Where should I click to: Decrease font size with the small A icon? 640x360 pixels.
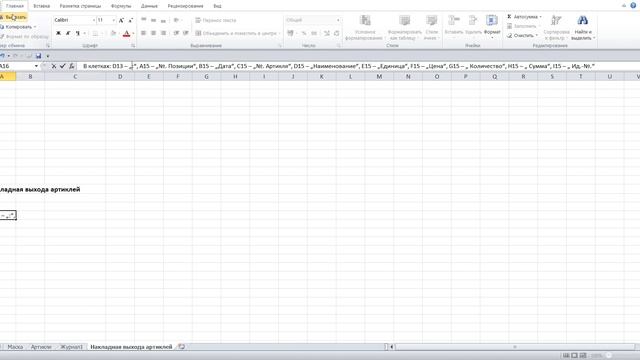tap(131, 20)
